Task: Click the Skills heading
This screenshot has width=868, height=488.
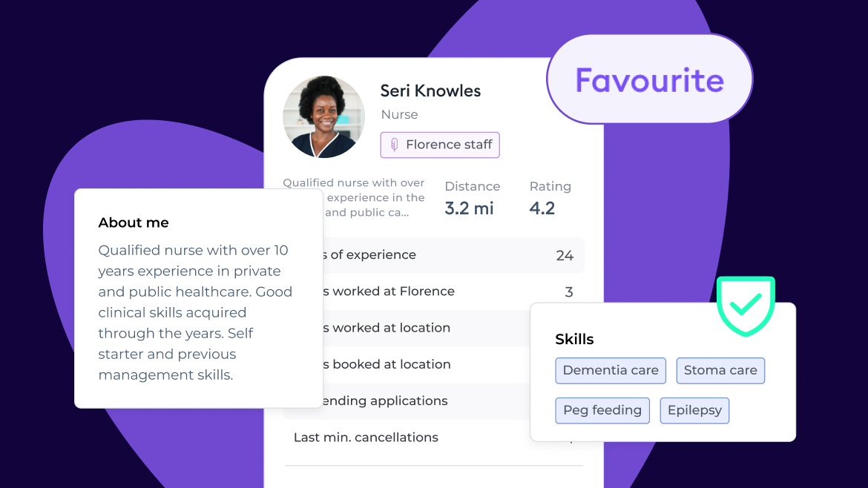Action: click(x=574, y=339)
